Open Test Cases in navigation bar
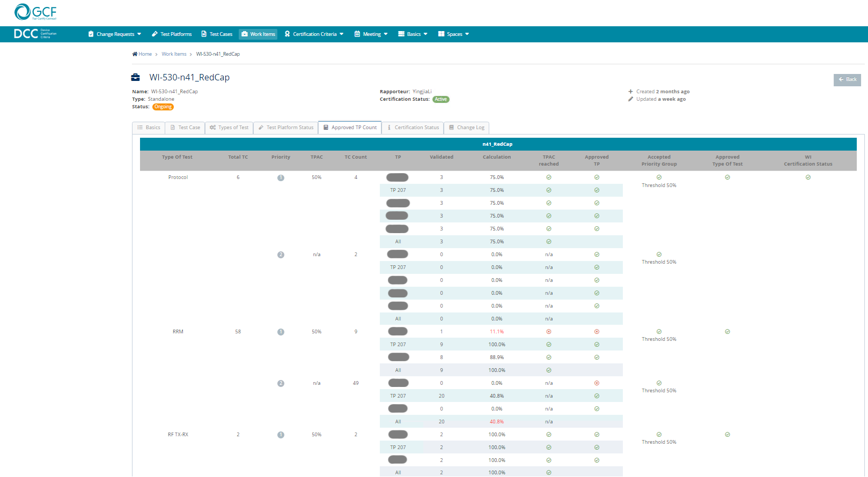Screen dimensions: 868x477 tap(217, 34)
